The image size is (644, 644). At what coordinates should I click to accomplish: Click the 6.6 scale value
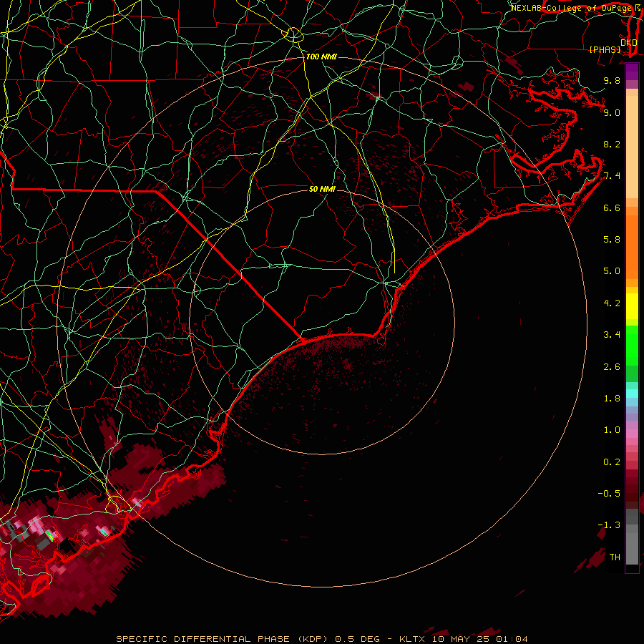[x=612, y=208]
